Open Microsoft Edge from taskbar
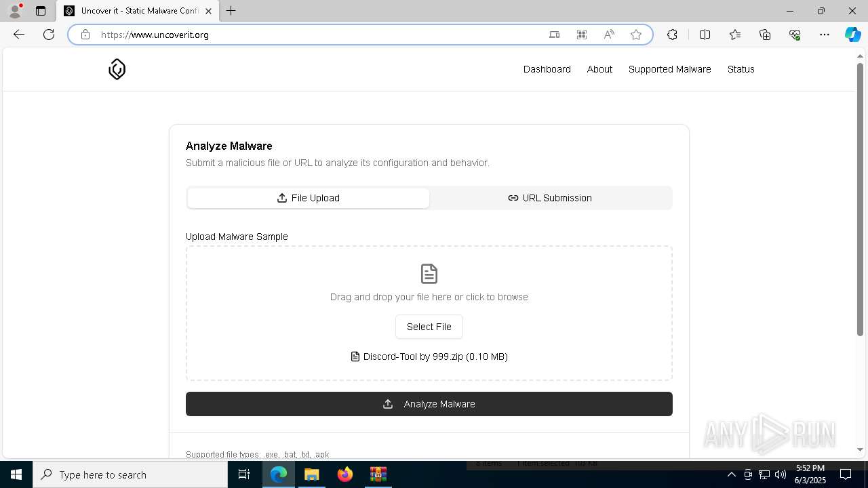Image resolution: width=868 pixels, height=488 pixels. click(x=279, y=474)
